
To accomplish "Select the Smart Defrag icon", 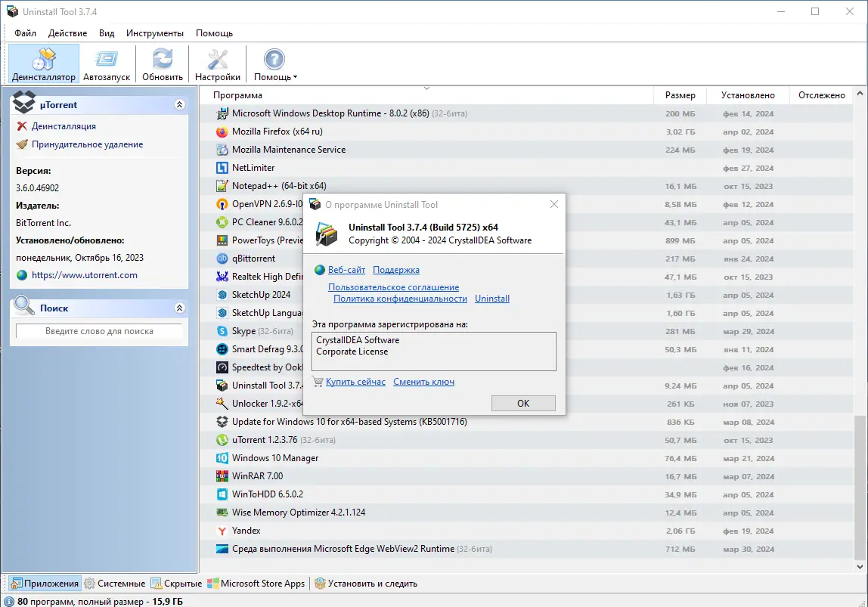I will click(222, 349).
